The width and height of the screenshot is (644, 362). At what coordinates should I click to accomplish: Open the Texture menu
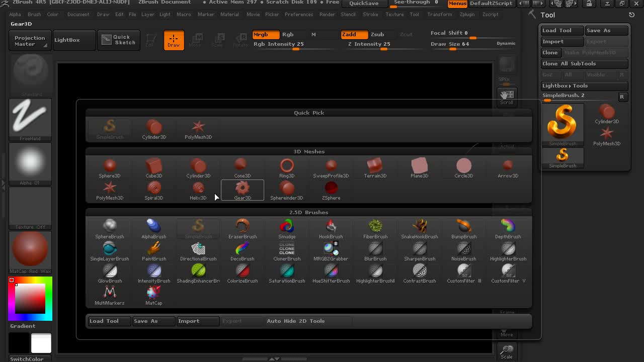point(394,15)
